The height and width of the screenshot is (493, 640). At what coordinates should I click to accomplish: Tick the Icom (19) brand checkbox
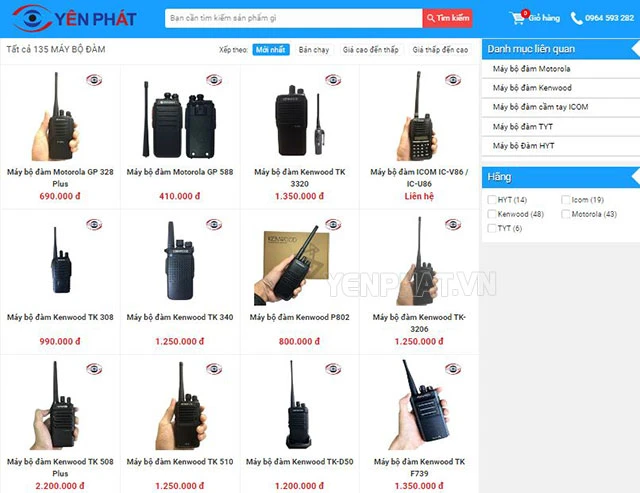(565, 200)
